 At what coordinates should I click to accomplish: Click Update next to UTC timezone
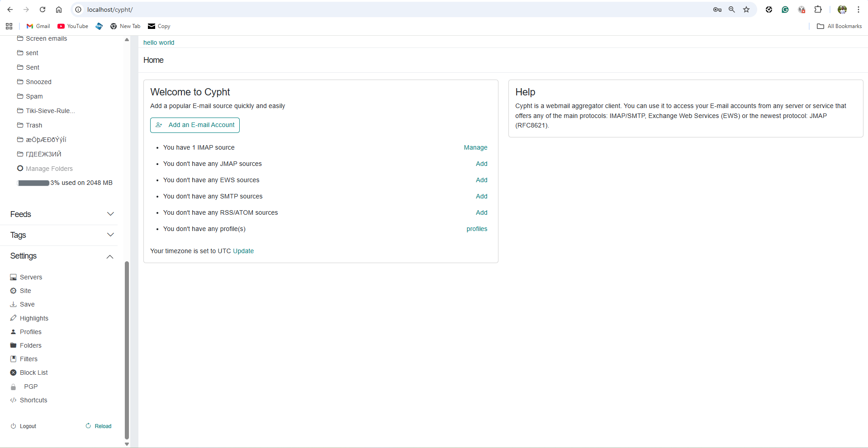pyautogui.click(x=243, y=251)
